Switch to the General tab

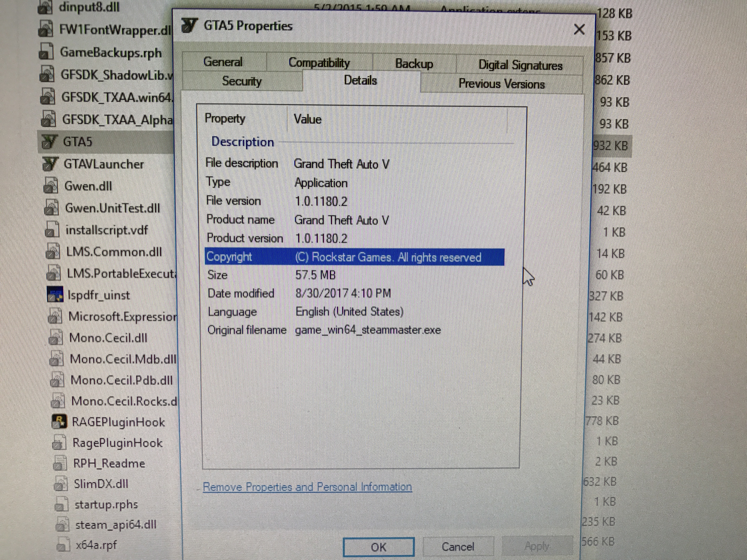pyautogui.click(x=223, y=62)
